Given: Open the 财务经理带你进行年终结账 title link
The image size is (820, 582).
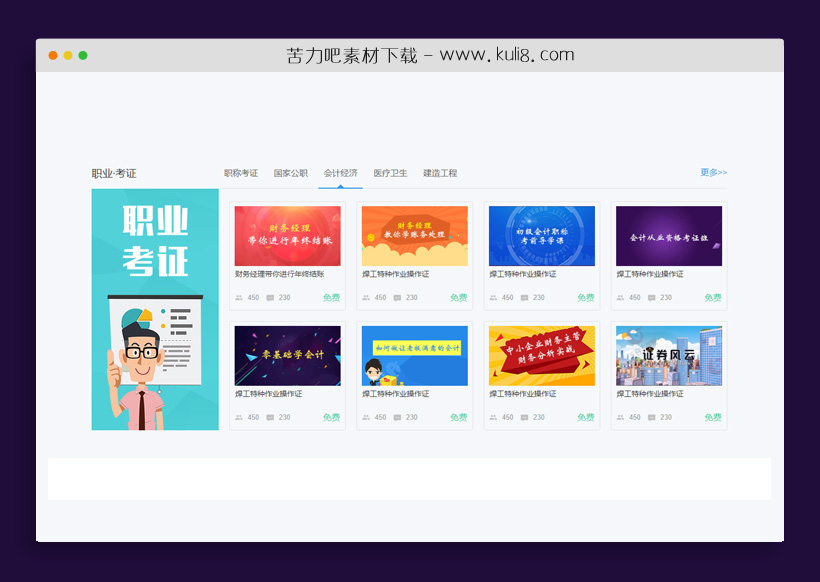Looking at the screenshot, I should 279,274.
